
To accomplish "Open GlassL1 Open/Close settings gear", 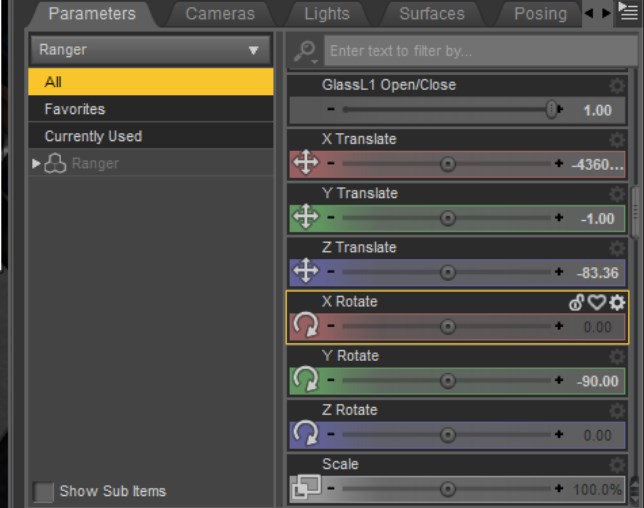I will (x=616, y=85).
